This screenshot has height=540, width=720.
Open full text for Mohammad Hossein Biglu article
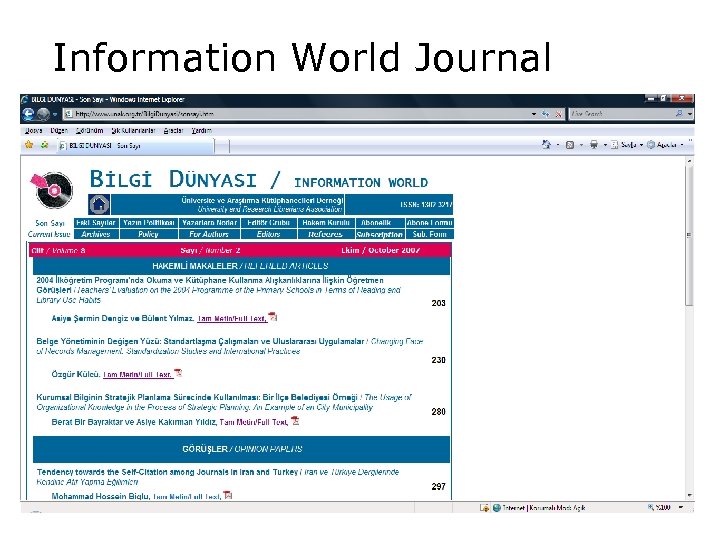coord(187,496)
